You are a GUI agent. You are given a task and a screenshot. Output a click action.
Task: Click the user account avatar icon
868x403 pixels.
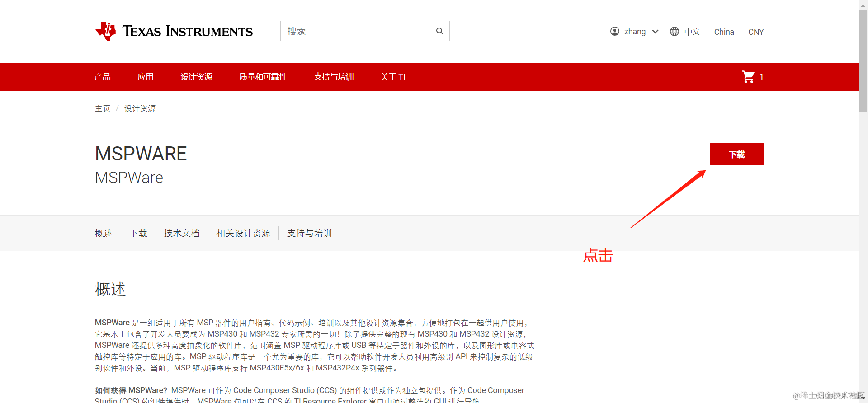(x=615, y=31)
